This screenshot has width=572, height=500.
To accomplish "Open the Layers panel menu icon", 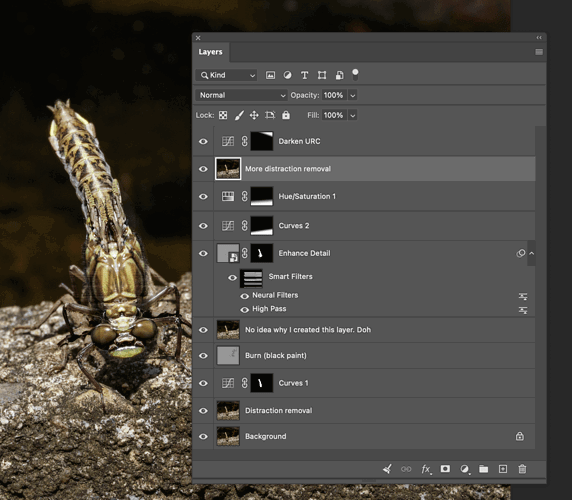I will 539,52.
